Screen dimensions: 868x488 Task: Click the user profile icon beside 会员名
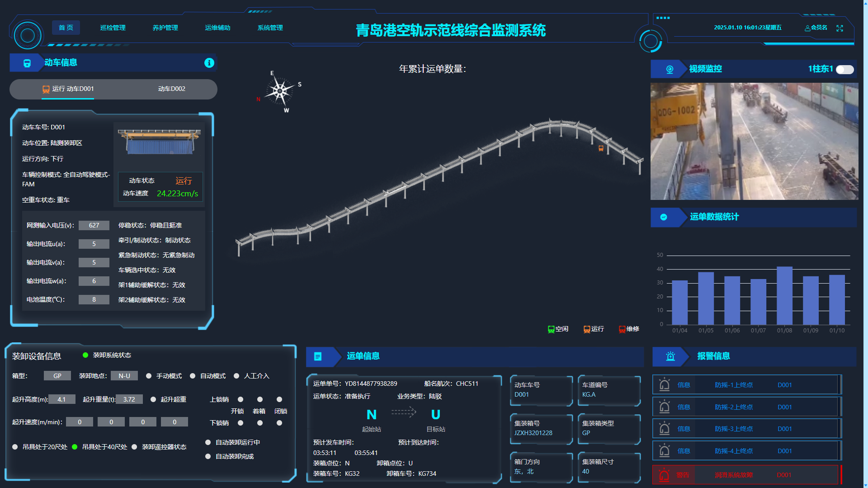(807, 28)
